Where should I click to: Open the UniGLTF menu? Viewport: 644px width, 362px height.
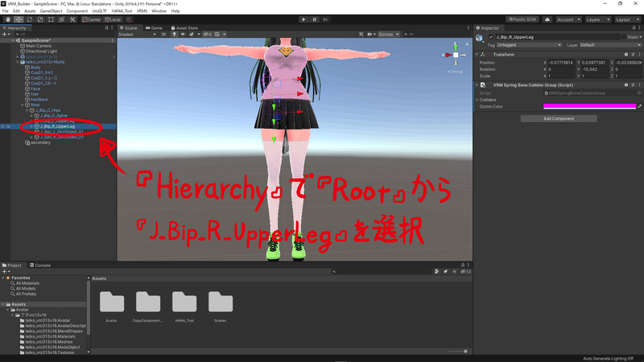[99, 11]
